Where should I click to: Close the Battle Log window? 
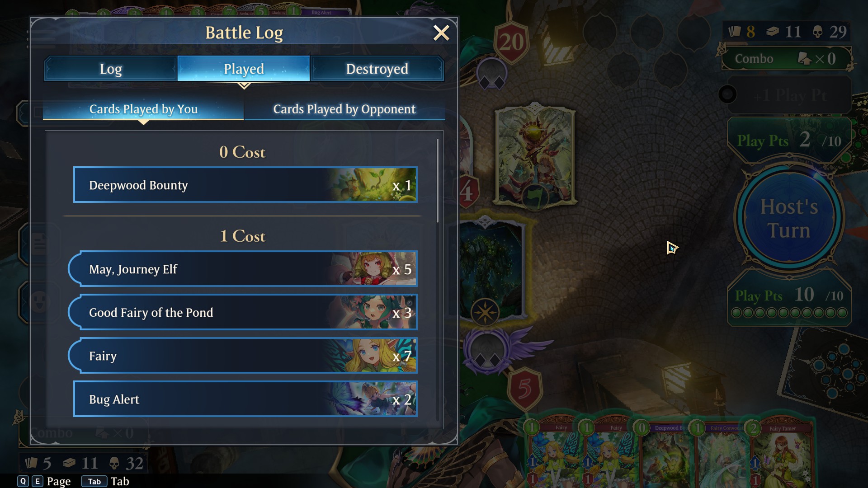coord(441,33)
